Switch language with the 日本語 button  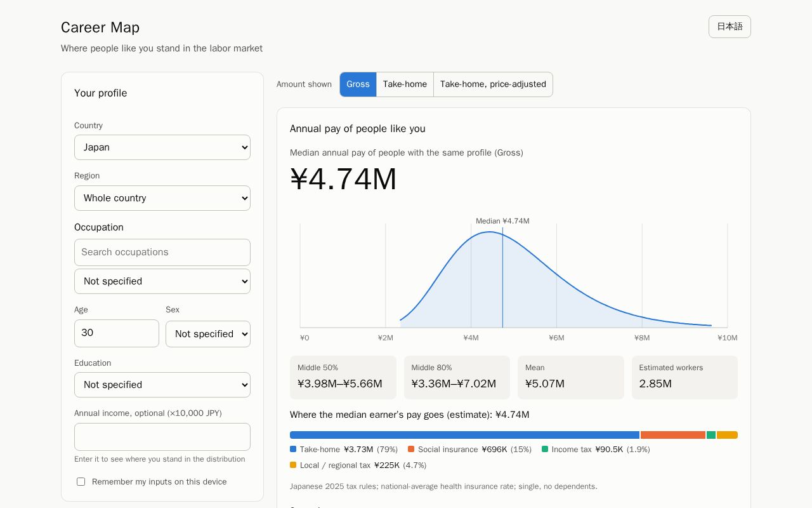click(x=730, y=27)
